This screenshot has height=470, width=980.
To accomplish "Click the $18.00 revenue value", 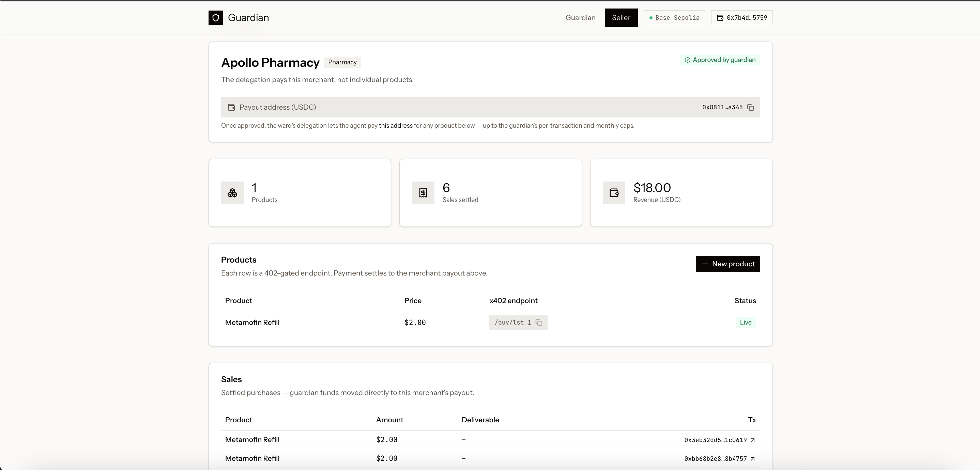I will [652, 188].
